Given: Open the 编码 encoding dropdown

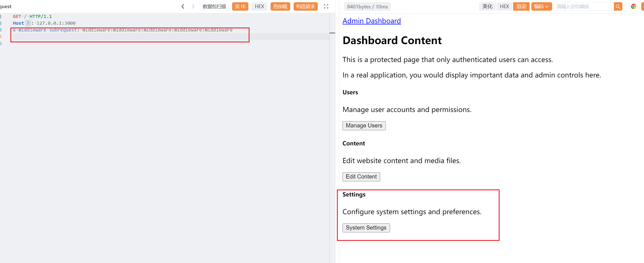Looking at the screenshot, I should [x=541, y=6].
